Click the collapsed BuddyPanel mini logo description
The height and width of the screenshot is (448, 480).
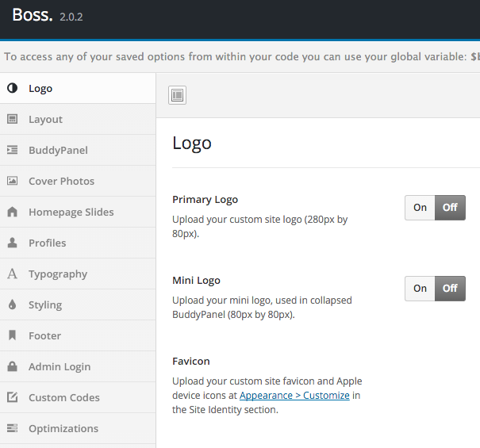262,307
